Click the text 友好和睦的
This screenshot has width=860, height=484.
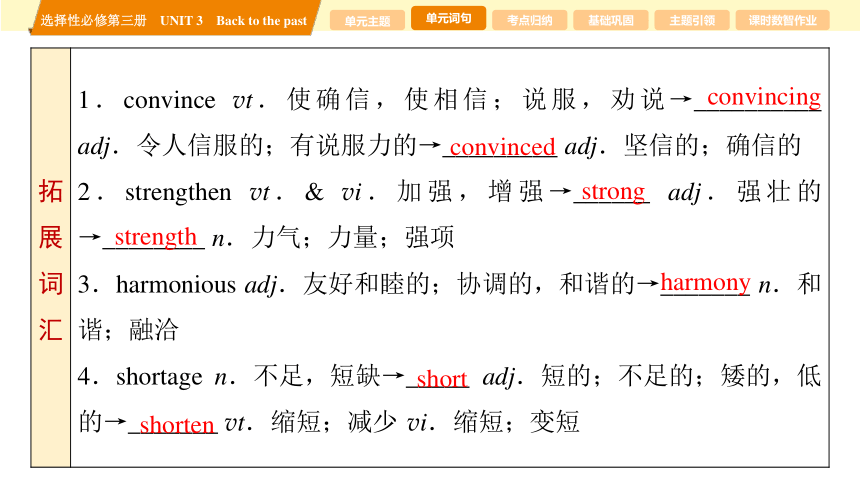pyautogui.click(x=366, y=284)
